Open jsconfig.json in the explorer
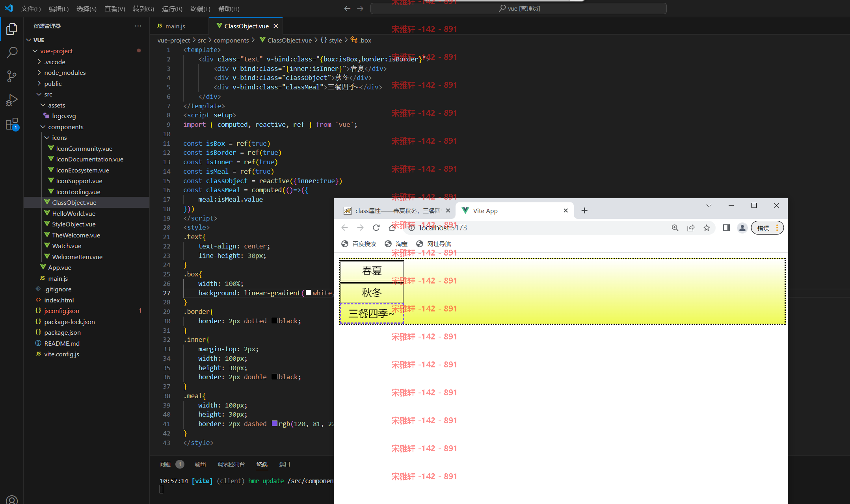The width and height of the screenshot is (850, 504). 61,311
